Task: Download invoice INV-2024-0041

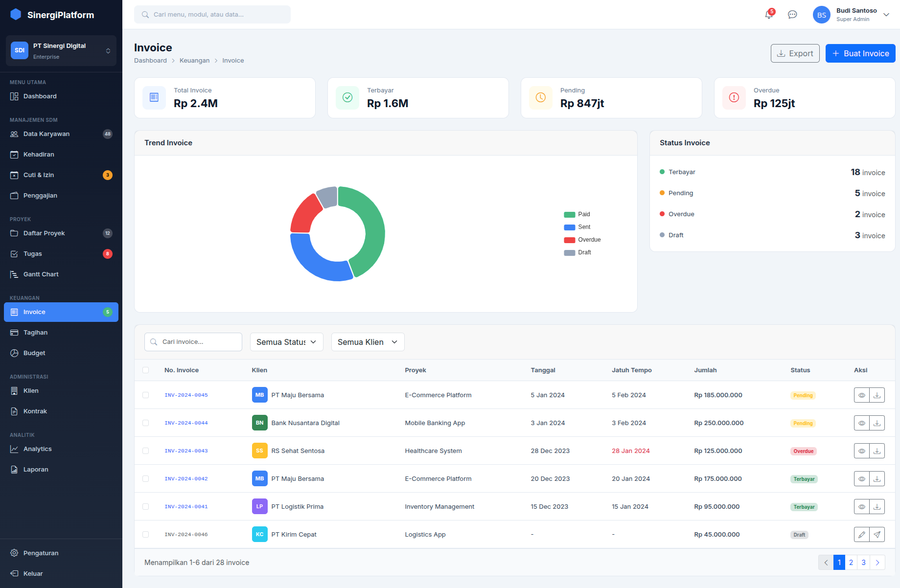Action: coord(877,507)
